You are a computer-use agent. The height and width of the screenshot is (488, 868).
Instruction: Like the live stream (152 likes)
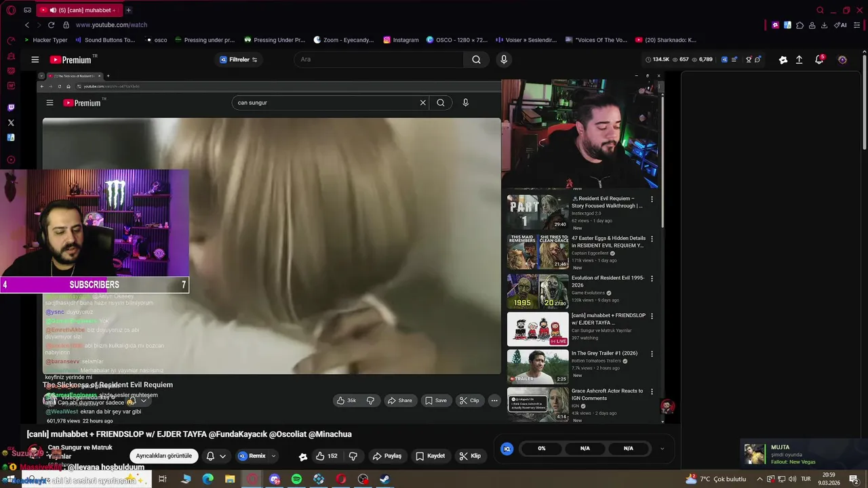point(326,456)
